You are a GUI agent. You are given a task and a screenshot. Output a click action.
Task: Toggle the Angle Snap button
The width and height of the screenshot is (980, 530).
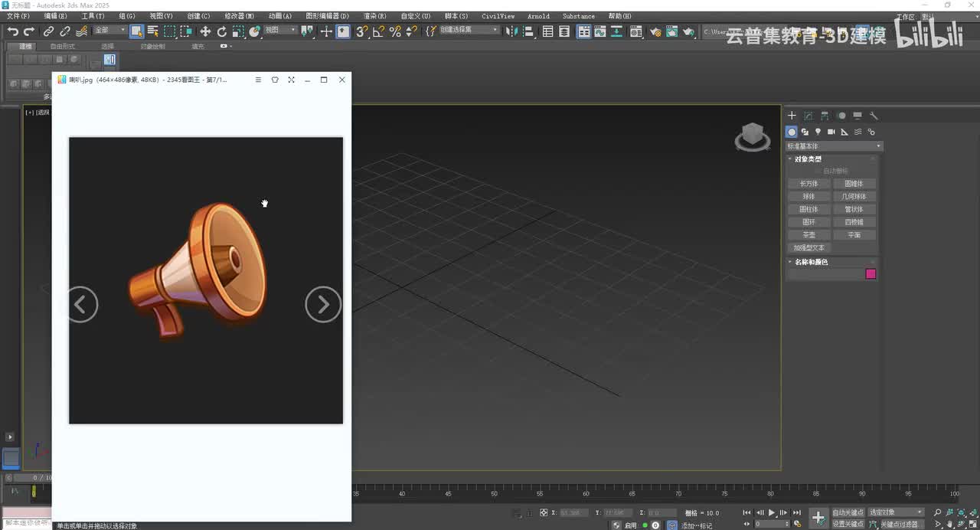(x=378, y=31)
